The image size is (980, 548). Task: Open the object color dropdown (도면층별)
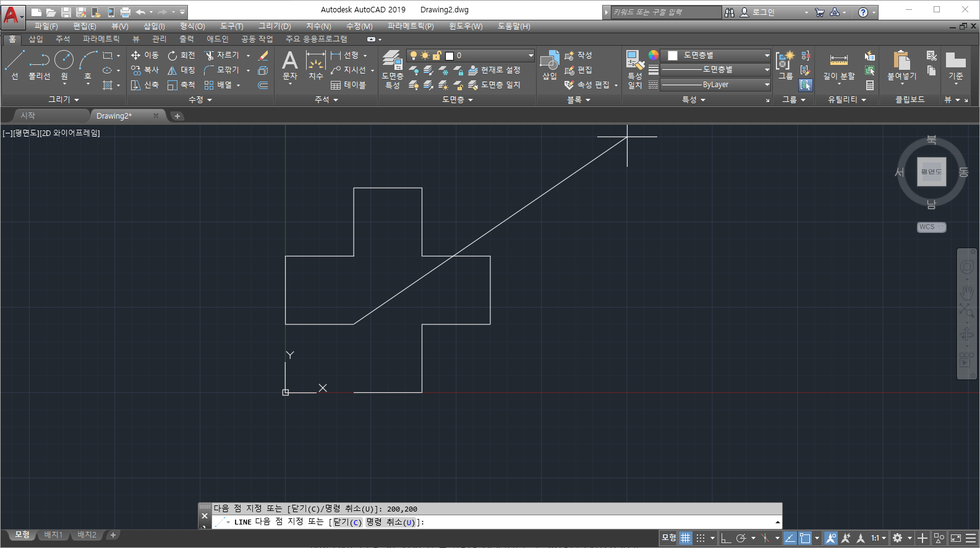point(715,55)
